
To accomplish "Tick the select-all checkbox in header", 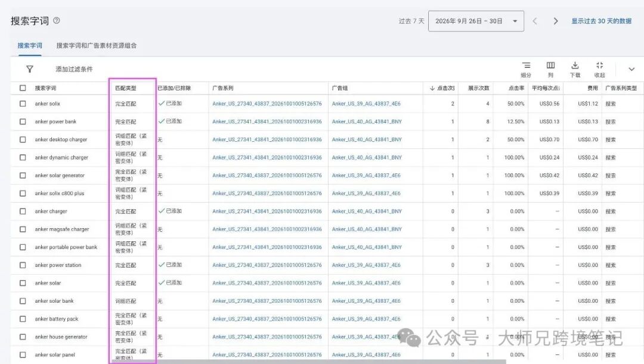I will (23, 88).
